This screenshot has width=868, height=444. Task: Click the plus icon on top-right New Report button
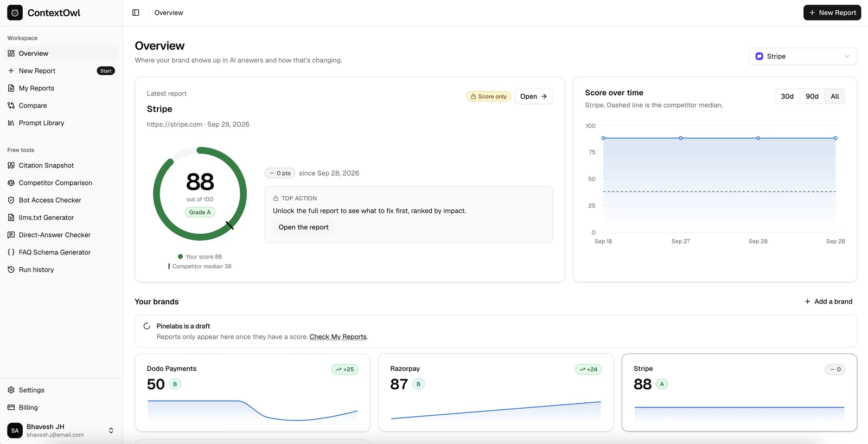coord(812,12)
